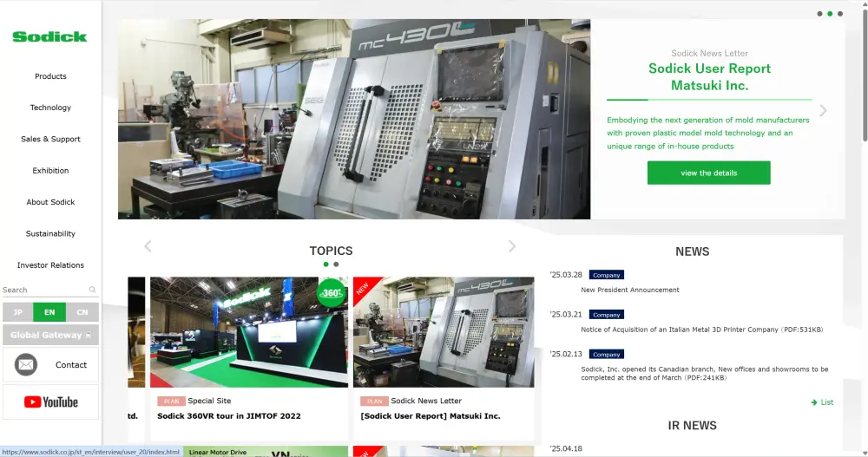Open the YouTube channel icon

tap(50, 402)
